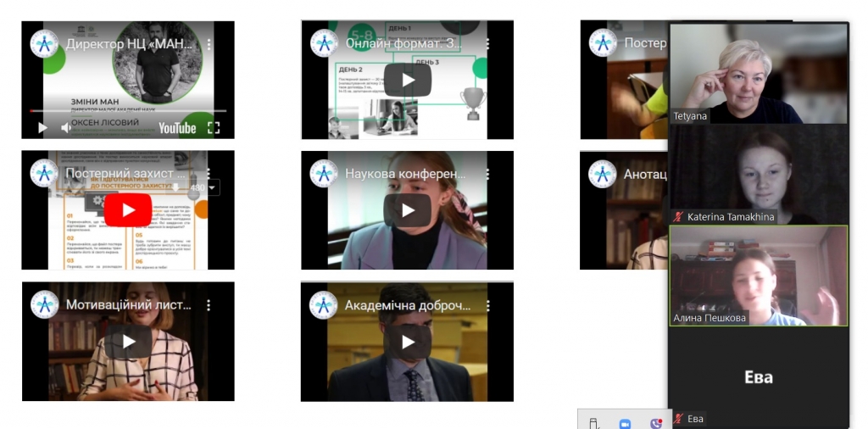Open the «Мотиваційний лист...» title link
Screen dimensions: 868x429
click(x=129, y=305)
